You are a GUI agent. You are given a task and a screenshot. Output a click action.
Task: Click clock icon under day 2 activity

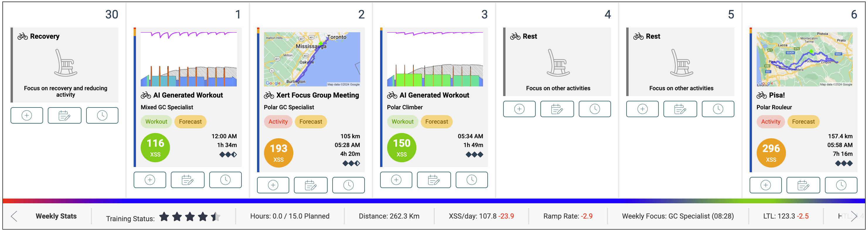(x=348, y=185)
